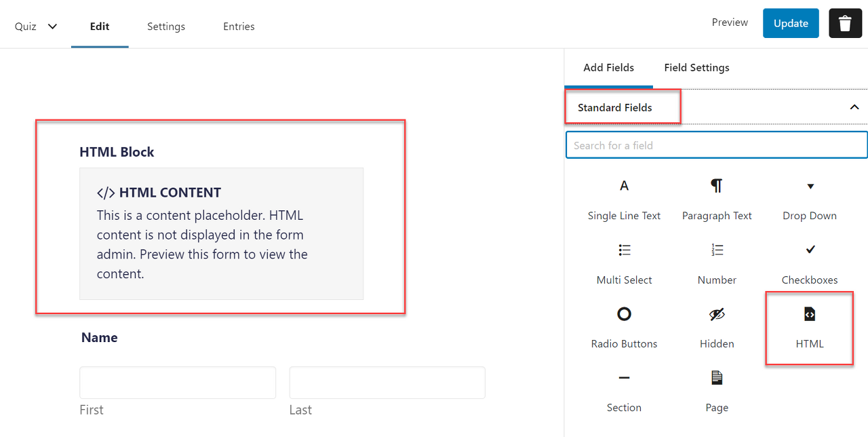868x437 pixels.
Task: Add a Multi Select field
Action: (x=624, y=263)
